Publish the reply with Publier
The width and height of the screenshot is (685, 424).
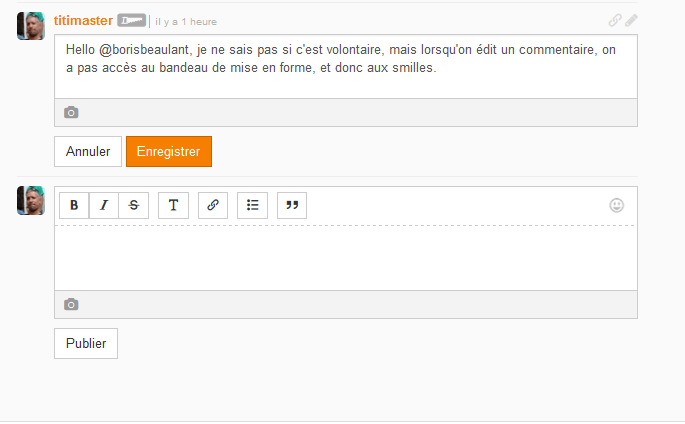[86, 344]
